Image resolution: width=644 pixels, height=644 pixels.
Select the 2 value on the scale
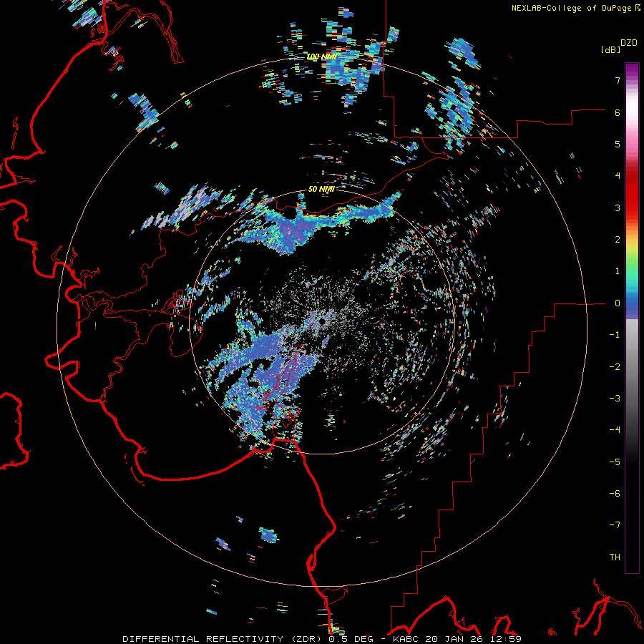(618, 240)
